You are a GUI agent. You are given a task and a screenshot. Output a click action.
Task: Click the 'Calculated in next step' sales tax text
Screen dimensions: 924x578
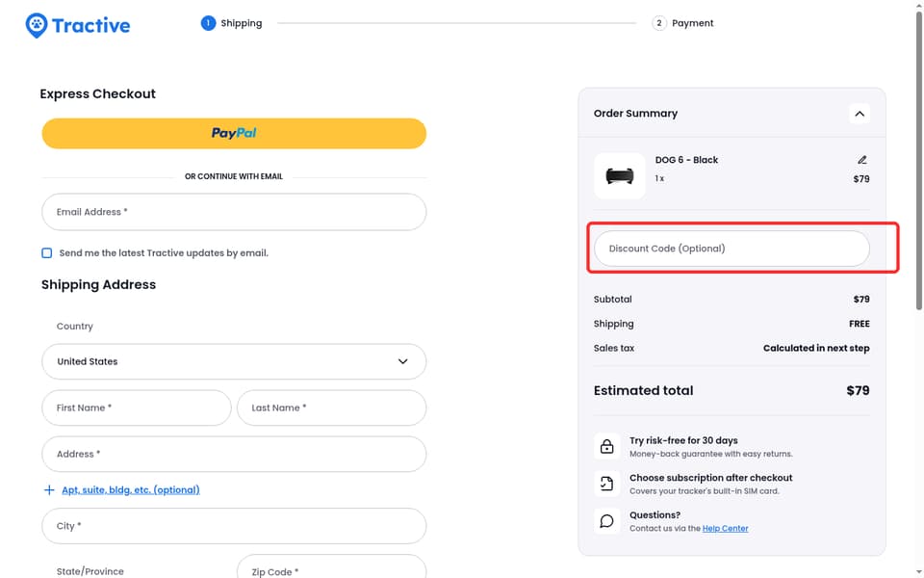tap(816, 348)
